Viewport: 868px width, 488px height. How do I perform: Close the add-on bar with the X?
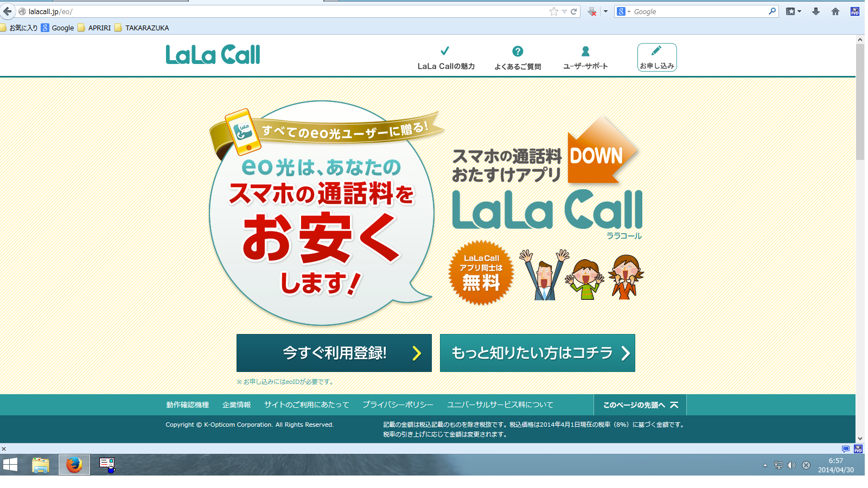click(4, 449)
